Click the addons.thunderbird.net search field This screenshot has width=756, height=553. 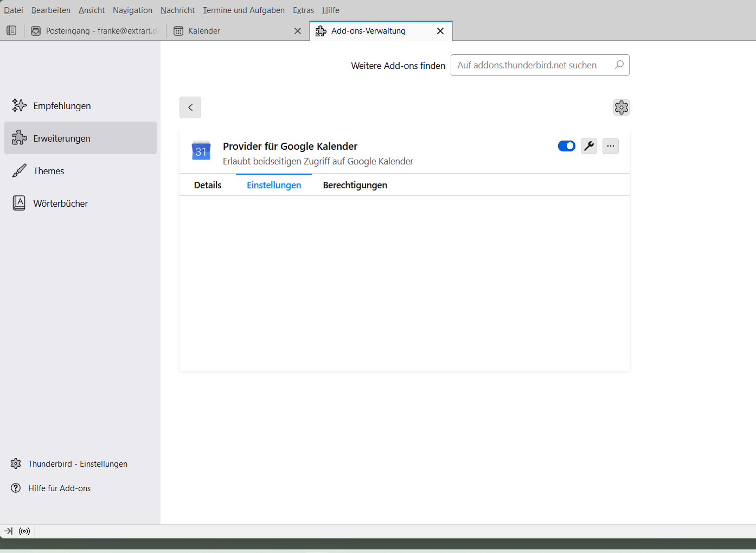(x=531, y=65)
